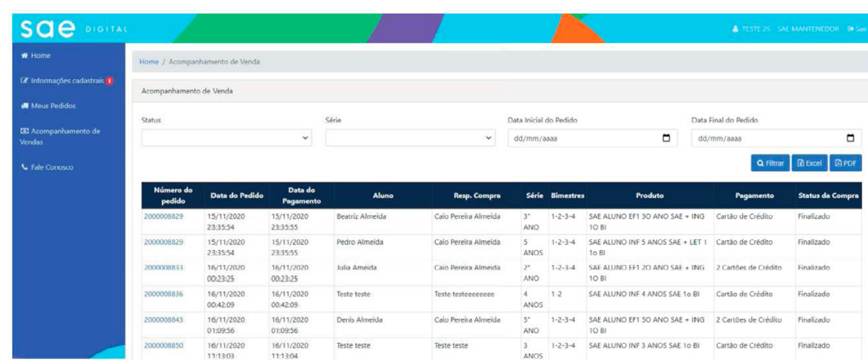Screen dimensions: 868x362
Task: Click product SAE ALUNO INF 4 ANOS SAE 1o BI
Action: pyautogui.click(x=644, y=294)
